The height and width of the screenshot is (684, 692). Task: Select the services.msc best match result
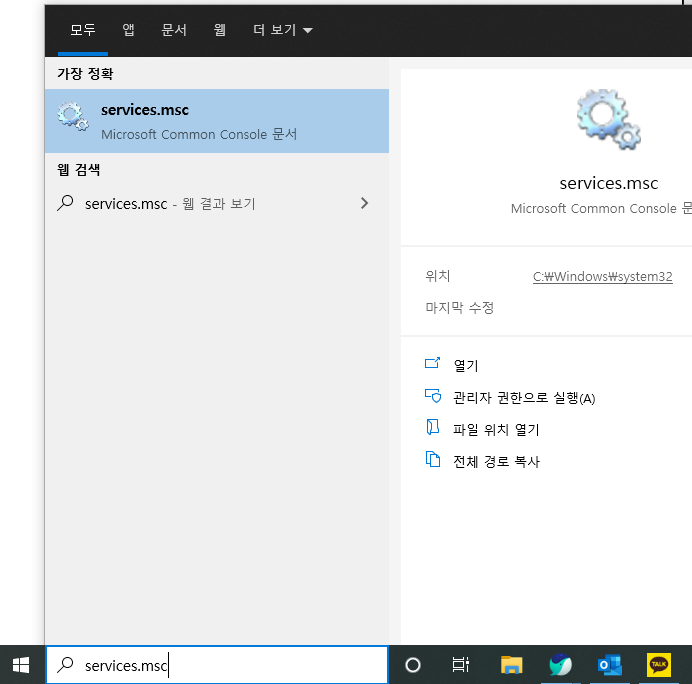point(217,121)
